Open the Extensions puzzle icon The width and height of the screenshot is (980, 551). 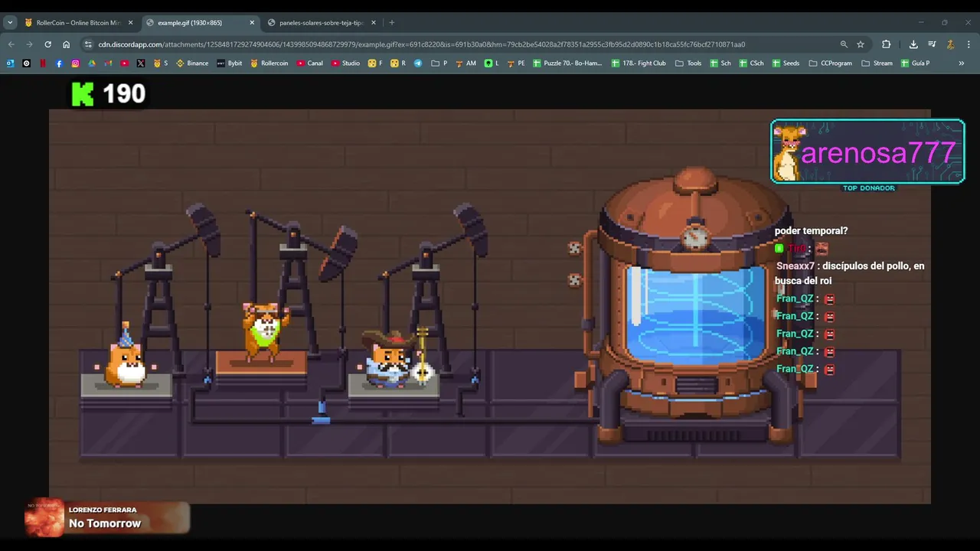[887, 44]
